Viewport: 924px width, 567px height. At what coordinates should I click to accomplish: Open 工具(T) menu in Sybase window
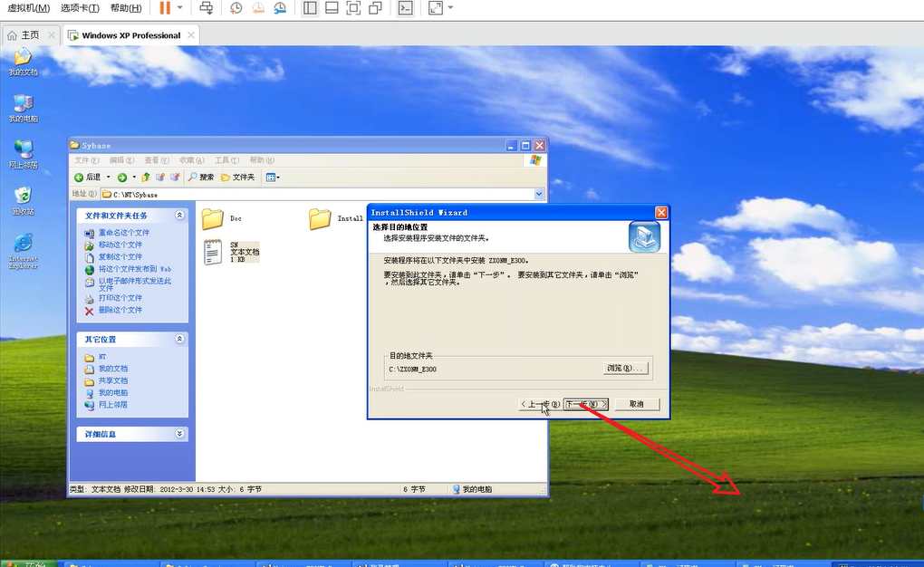(x=226, y=160)
